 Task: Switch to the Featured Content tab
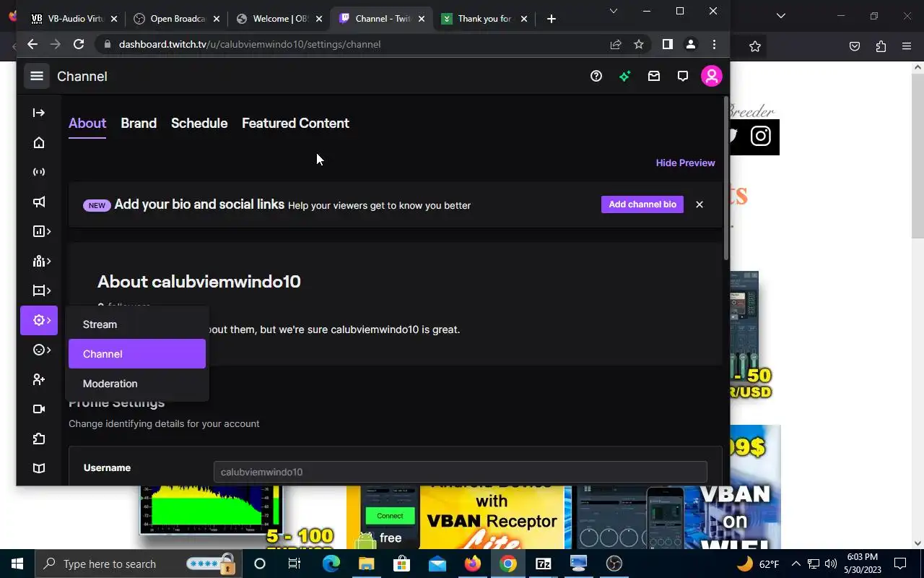click(295, 124)
